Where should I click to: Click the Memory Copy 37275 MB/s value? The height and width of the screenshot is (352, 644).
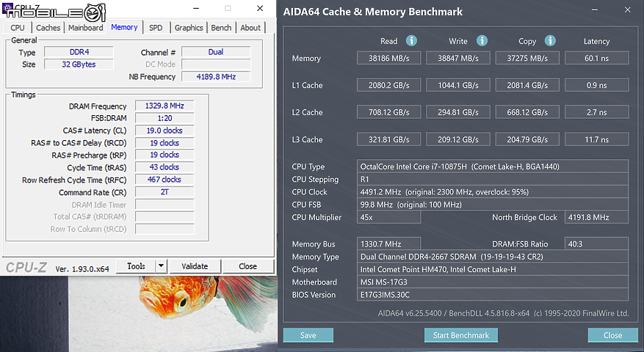[x=527, y=58]
